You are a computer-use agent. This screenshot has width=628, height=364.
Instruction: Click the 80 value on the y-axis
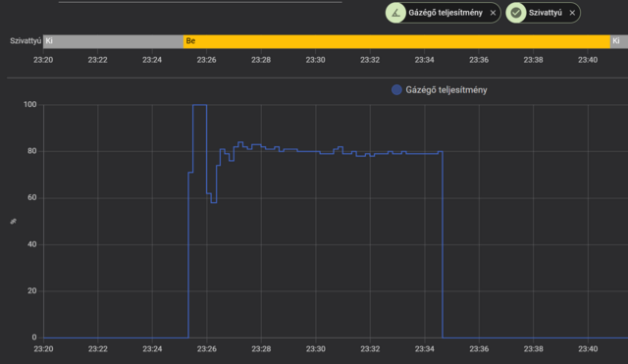pos(31,151)
